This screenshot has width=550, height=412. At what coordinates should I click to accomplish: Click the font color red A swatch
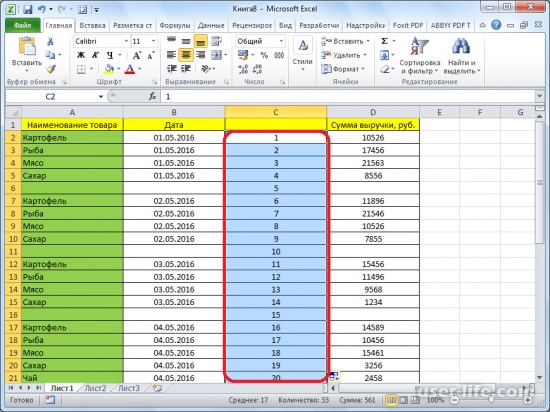tap(130, 69)
